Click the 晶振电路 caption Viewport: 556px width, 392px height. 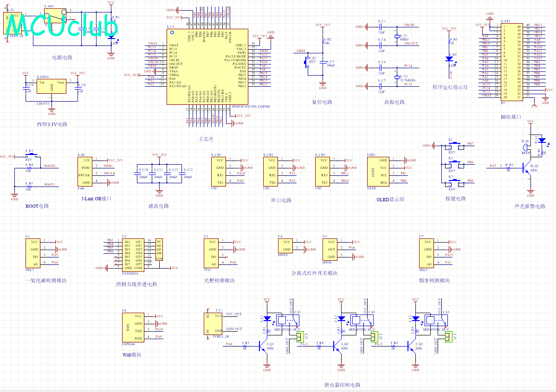click(394, 102)
